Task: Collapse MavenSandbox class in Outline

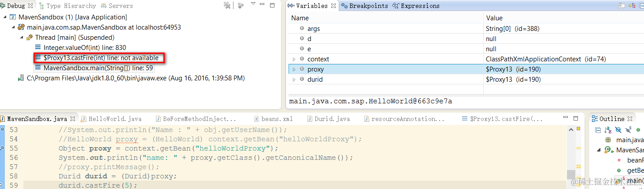Action: [599, 150]
